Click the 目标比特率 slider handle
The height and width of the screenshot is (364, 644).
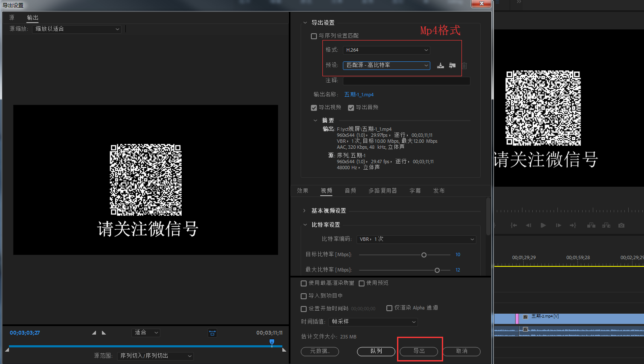click(424, 255)
